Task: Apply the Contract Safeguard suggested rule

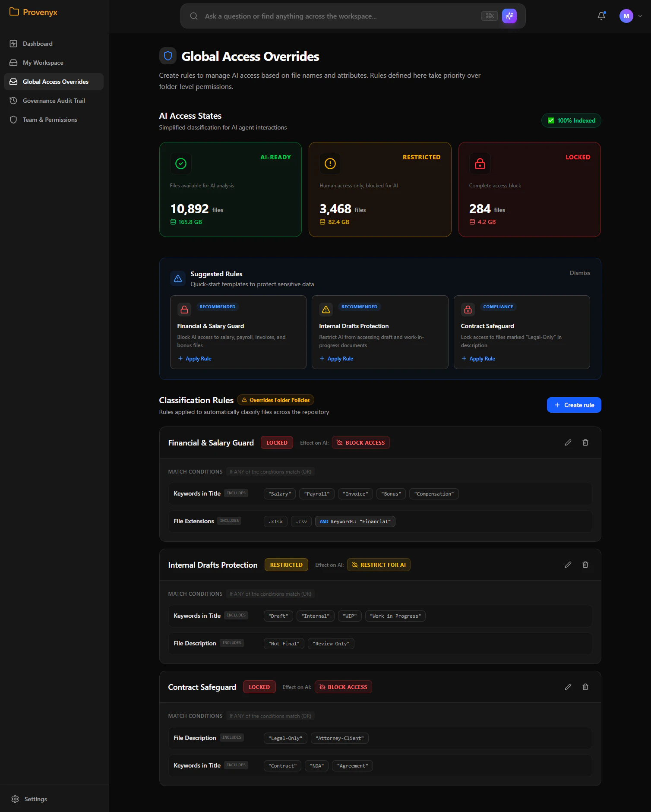Action: pos(478,359)
